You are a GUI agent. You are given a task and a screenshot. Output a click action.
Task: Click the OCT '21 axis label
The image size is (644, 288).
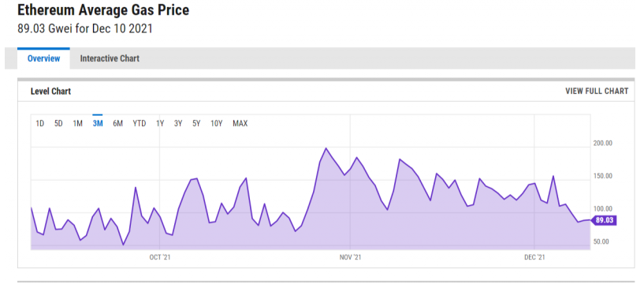[160, 257]
